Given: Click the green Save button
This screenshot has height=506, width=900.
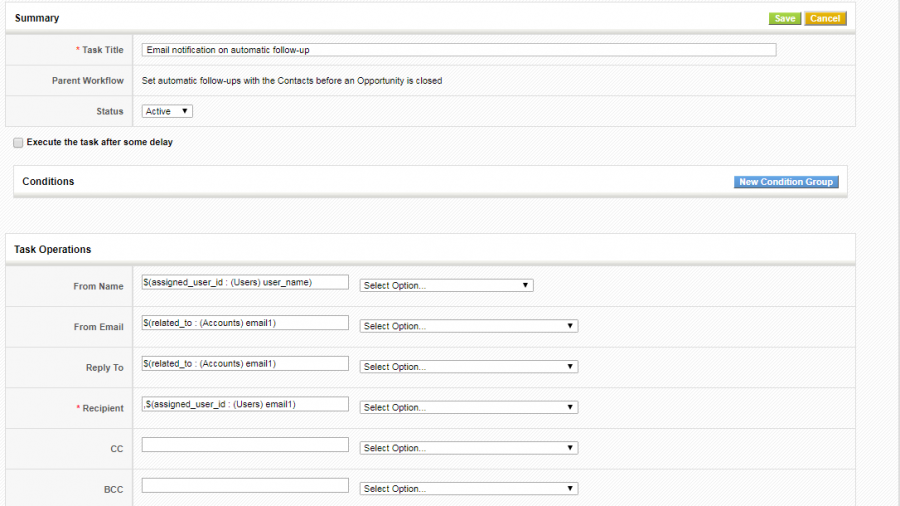Looking at the screenshot, I should (x=785, y=18).
